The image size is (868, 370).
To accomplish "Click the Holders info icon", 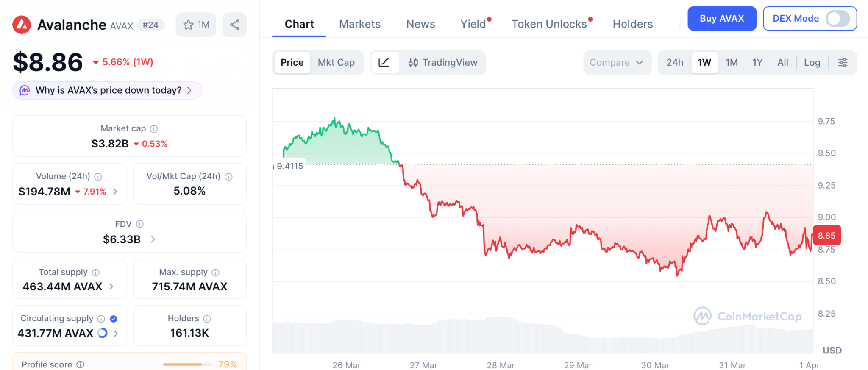I will pyautogui.click(x=207, y=319).
